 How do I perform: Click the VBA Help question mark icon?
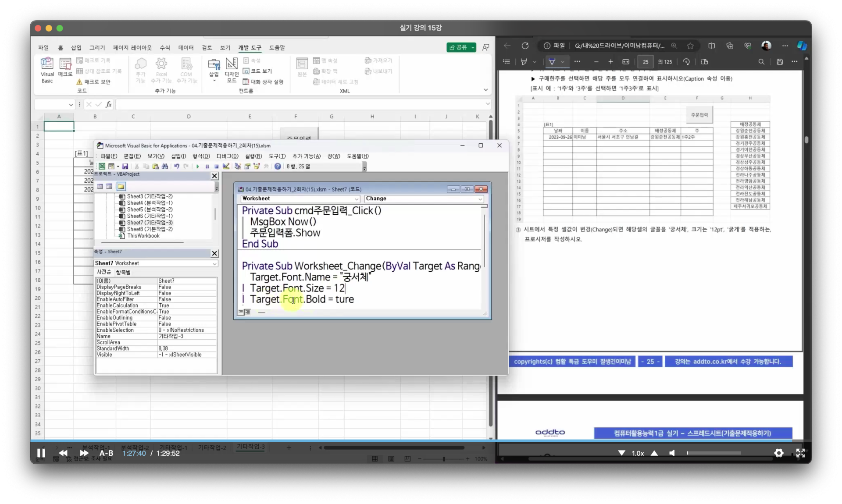point(278,167)
